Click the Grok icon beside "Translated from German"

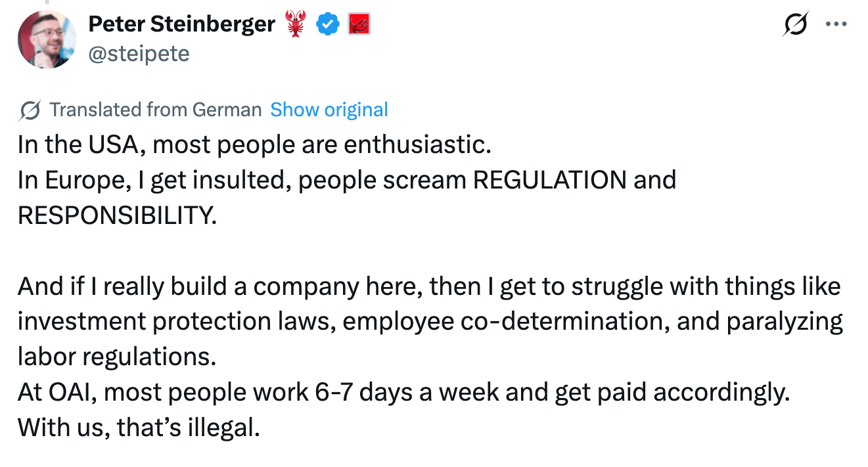[30, 110]
